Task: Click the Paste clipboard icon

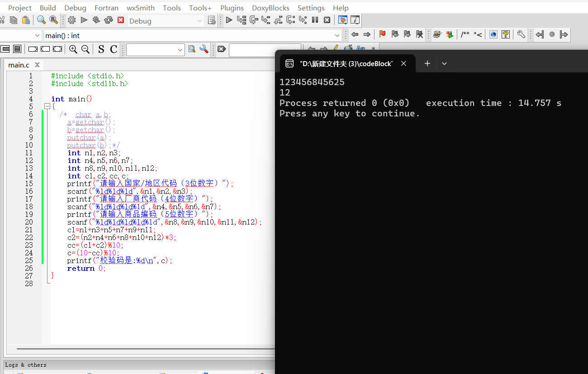Action: coord(26,20)
